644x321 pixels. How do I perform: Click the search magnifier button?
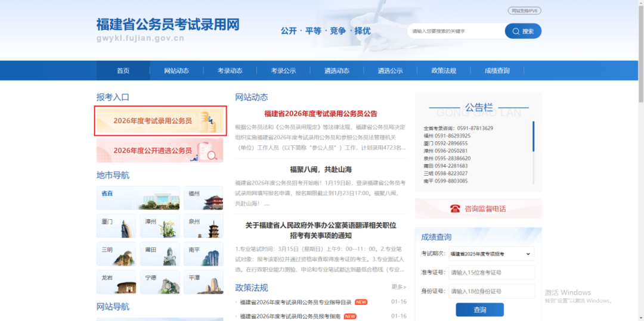point(523,31)
